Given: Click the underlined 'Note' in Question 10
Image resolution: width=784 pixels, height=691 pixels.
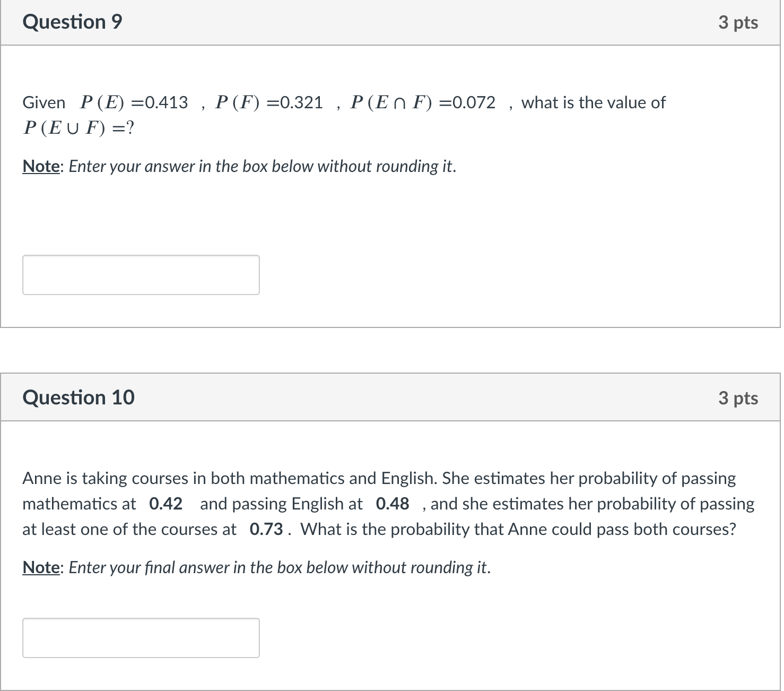Looking at the screenshot, I should (x=41, y=567).
